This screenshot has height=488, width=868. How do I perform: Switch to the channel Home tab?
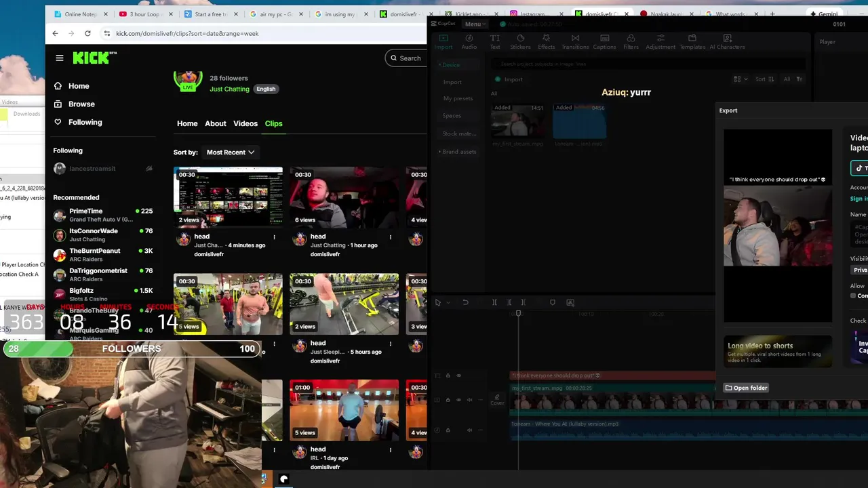187,123
